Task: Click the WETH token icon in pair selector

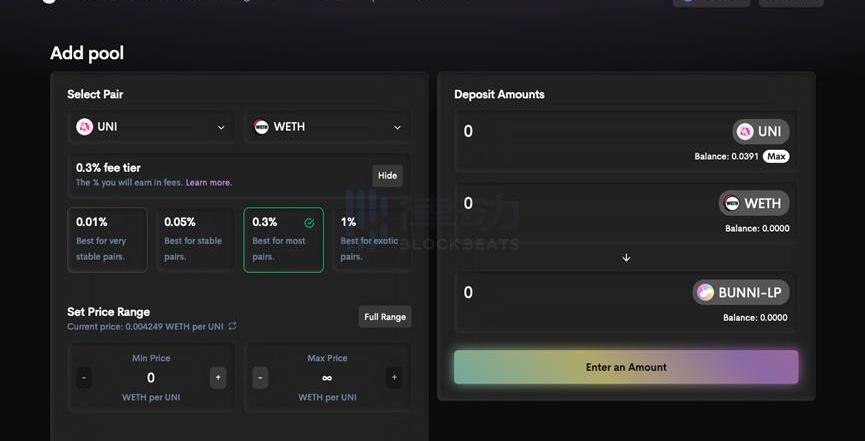Action: click(x=262, y=127)
